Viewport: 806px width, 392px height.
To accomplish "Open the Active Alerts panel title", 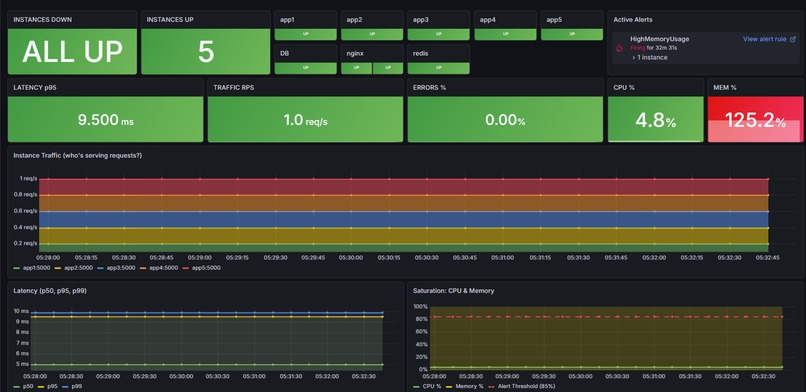I will 633,20.
